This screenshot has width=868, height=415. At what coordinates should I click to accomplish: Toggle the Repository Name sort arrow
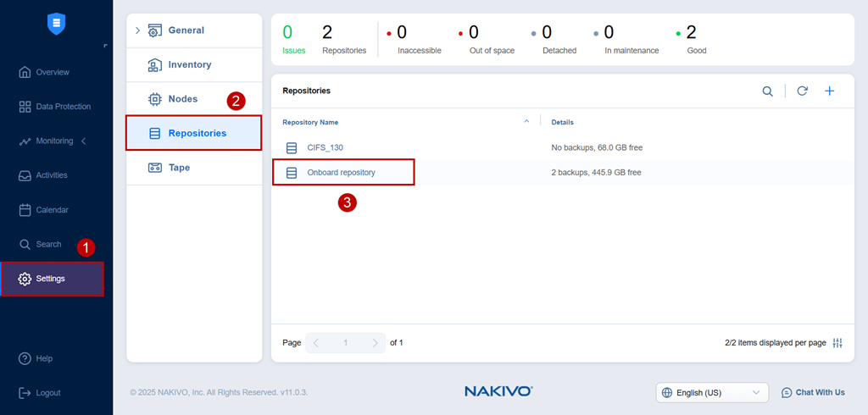click(526, 121)
